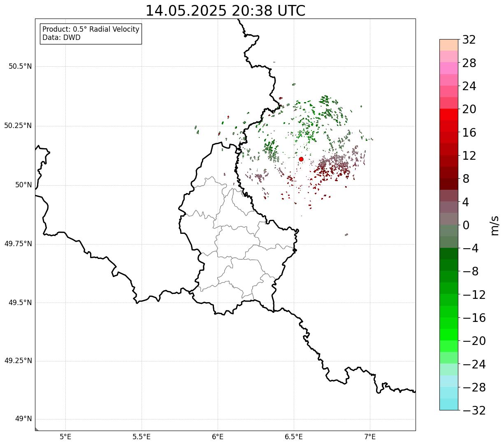Click the colorbar label −20
The width and height of the screenshot is (504, 445).
pos(474,341)
